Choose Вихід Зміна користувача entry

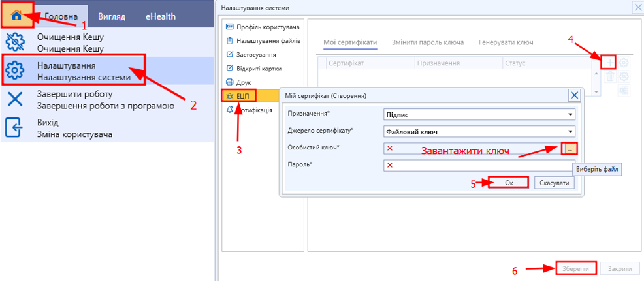(x=107, y=129)
